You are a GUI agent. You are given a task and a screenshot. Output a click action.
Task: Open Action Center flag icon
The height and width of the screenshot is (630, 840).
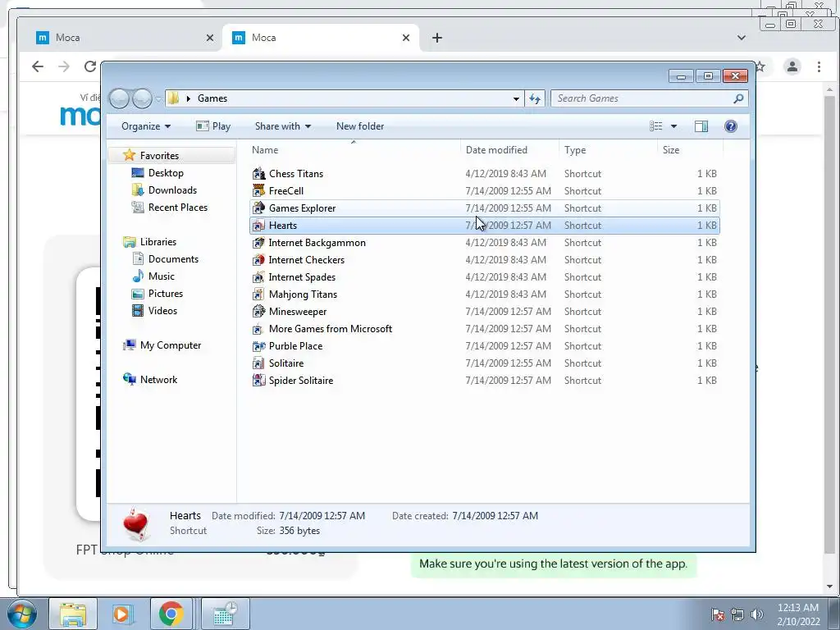point(717,614)
